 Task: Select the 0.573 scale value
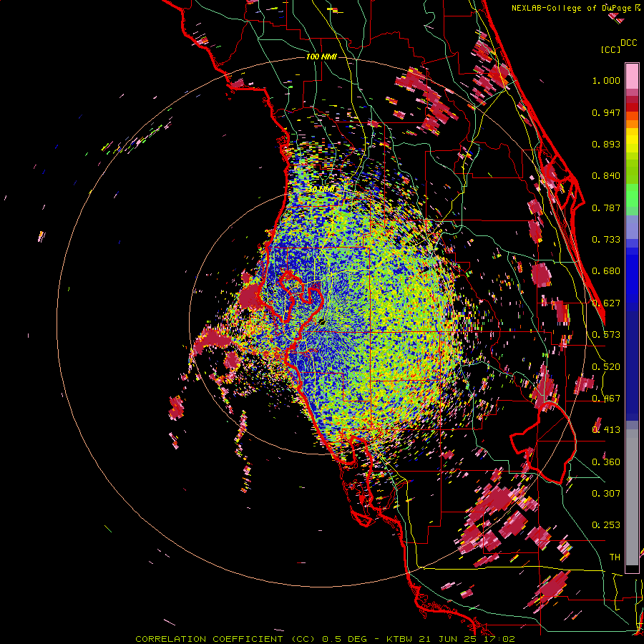point(606,335)
